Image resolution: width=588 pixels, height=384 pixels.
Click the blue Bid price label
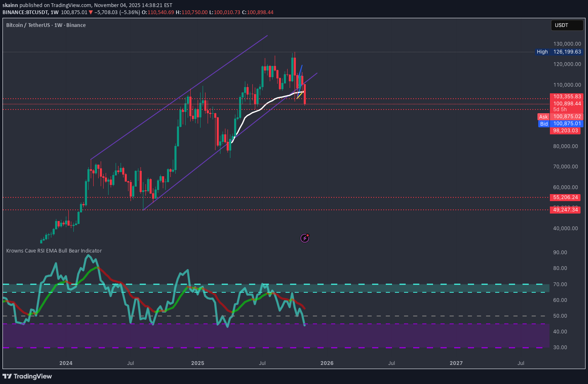coord(544,124)
